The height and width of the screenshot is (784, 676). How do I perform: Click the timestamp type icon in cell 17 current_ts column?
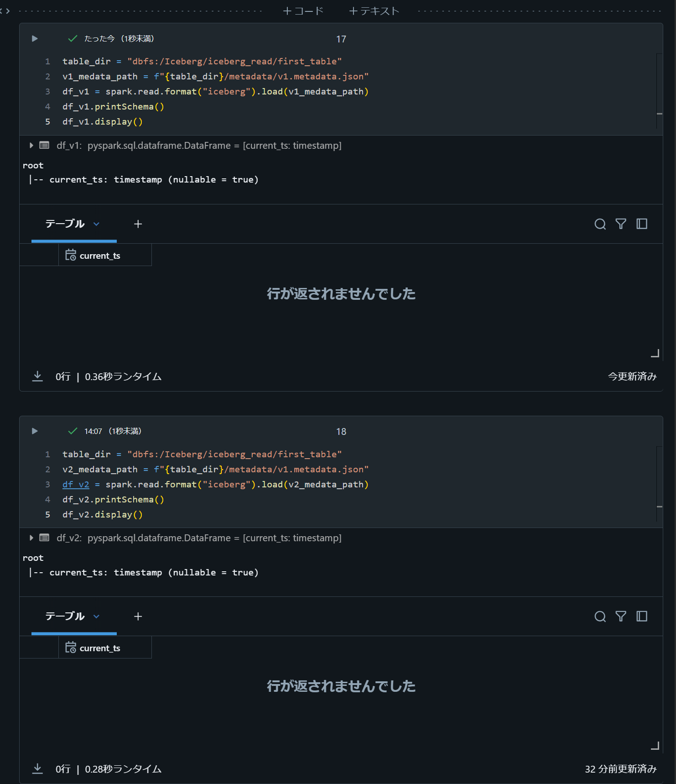click(x=71, y=255)
